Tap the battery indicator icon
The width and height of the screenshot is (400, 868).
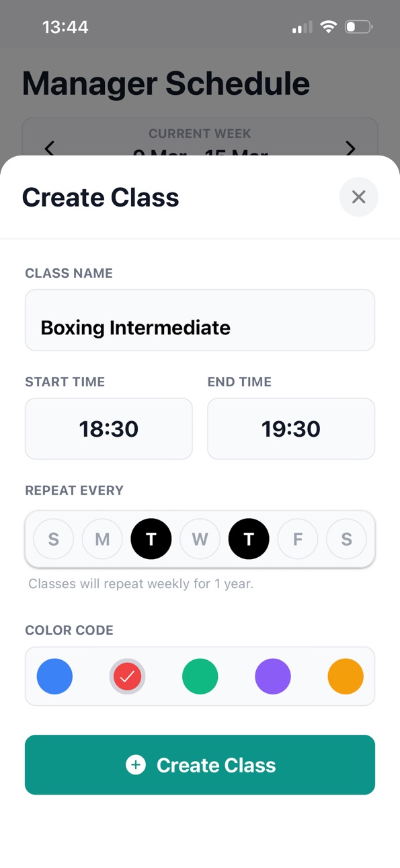click(x=358, y=28)
